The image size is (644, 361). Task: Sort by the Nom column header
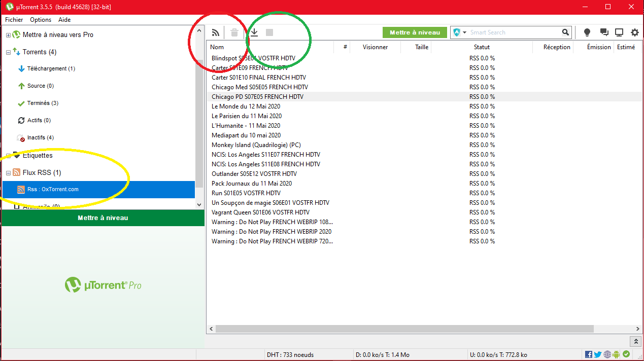270,47
